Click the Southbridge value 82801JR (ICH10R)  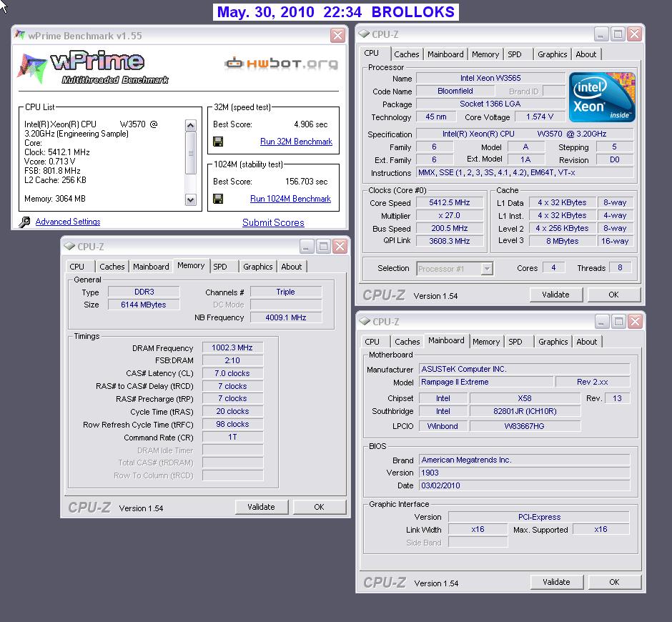[x=525, y=412]
